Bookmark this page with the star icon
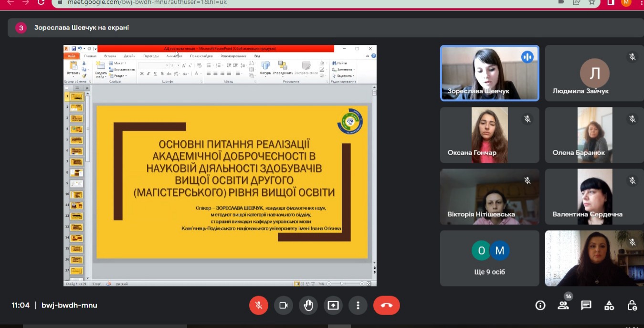 (x=592, y=2)
